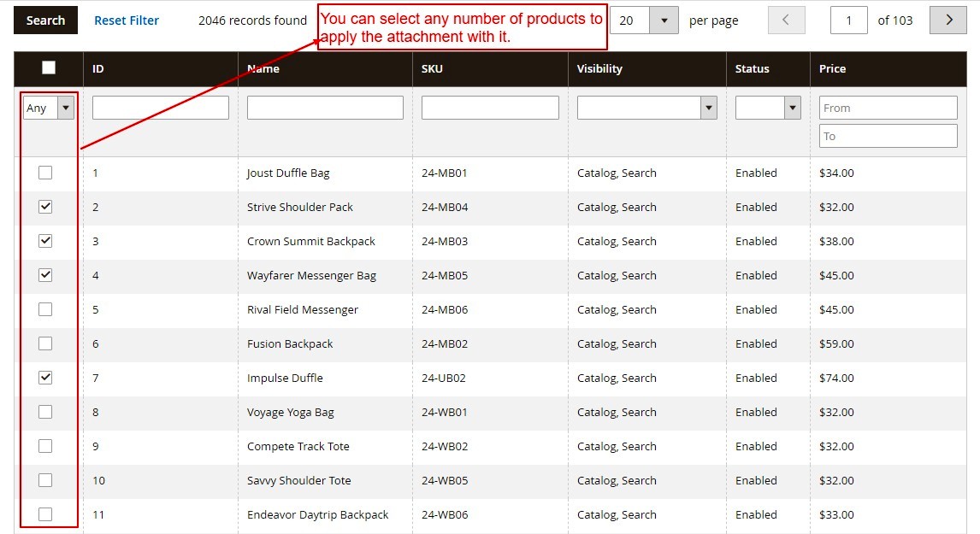The height and width of the screenshot is (534, 980).
Task: Click the Reset Filter link
Action: (x=126, y=20)
